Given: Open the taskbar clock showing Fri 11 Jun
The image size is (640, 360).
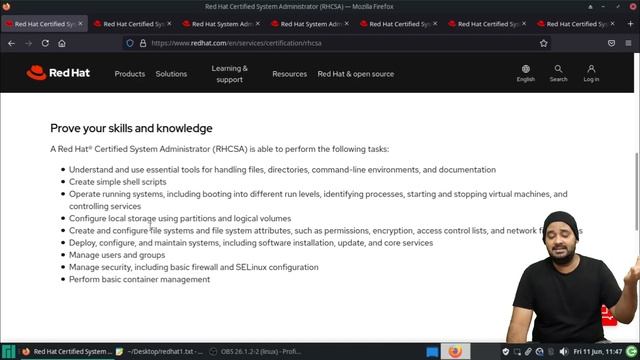Looking at the screenshot, I should pos(598,351).
